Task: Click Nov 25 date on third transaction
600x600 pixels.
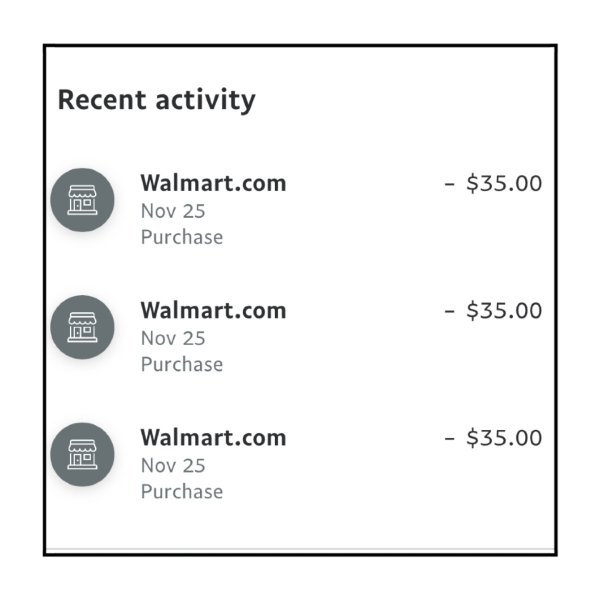Action: point(173,466)
